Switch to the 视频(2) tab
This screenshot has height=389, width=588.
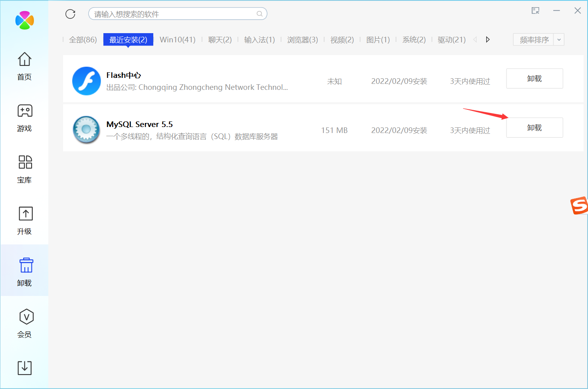point(342,40)
